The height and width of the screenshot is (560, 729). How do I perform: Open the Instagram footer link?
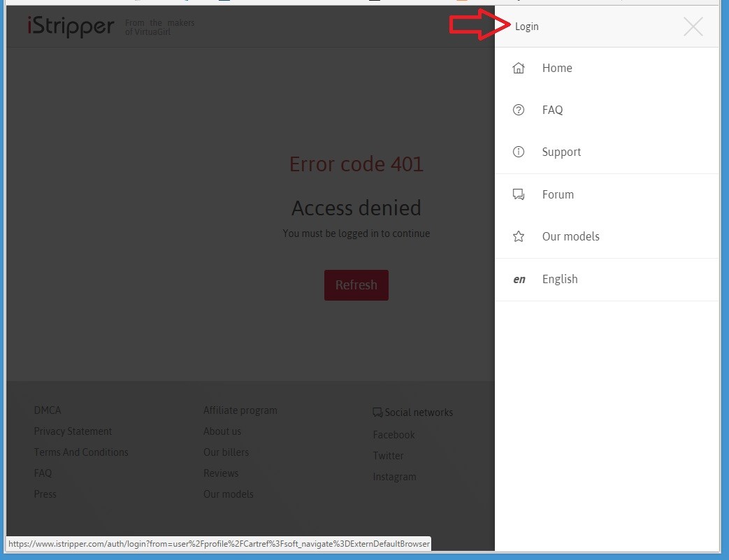pos(394,477)
